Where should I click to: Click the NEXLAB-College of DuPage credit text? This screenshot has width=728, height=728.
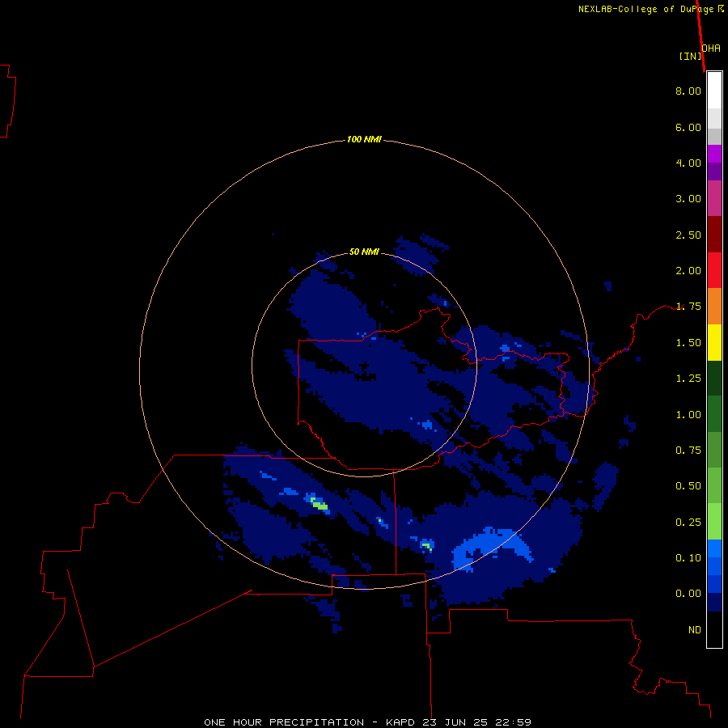tap(651, 9)
